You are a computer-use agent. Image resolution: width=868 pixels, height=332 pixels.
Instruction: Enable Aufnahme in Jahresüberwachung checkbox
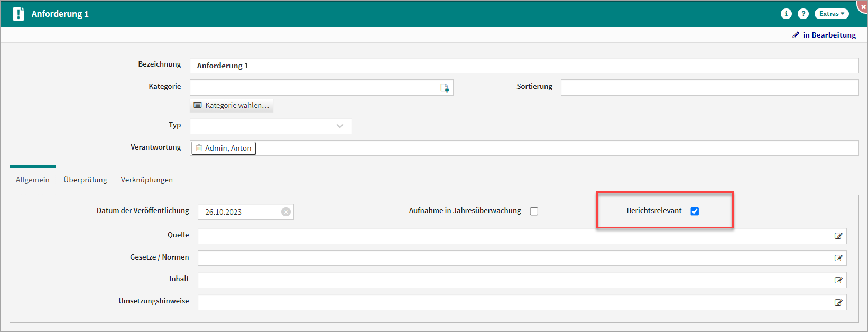534,211
